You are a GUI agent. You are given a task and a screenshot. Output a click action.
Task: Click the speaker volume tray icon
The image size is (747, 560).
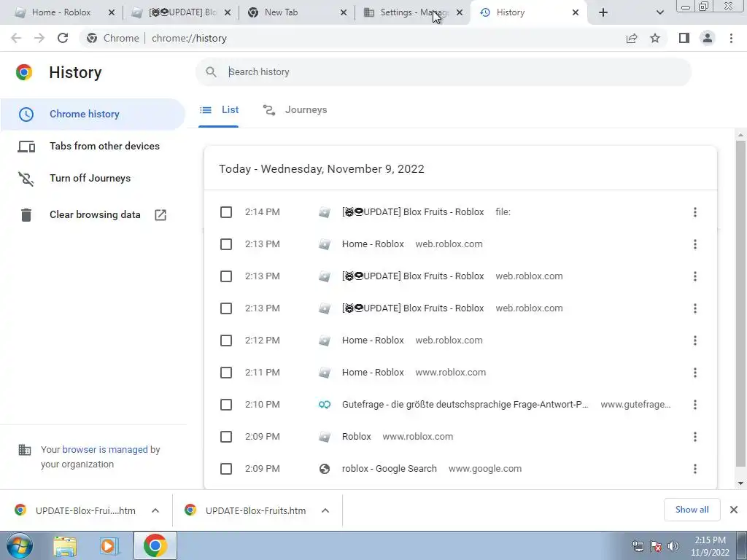click(x=673, y=545)
